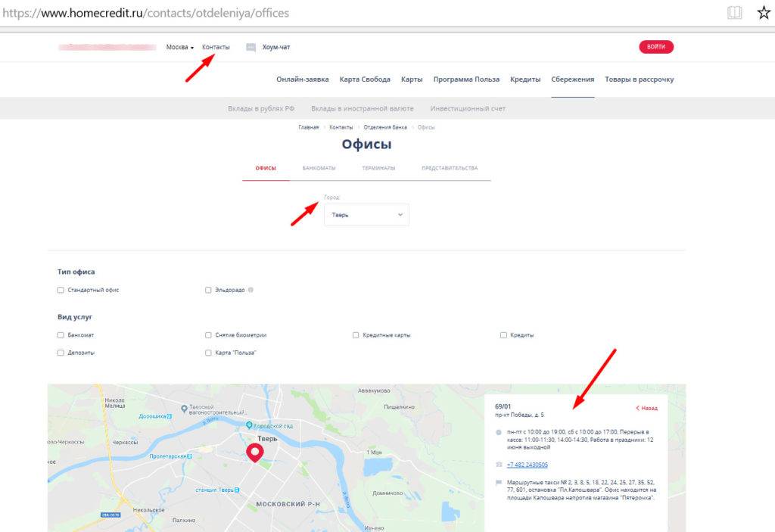Viewport: 775px width, 532px height.
Task: Select the Терминалы tab
Action: (378, 168)
